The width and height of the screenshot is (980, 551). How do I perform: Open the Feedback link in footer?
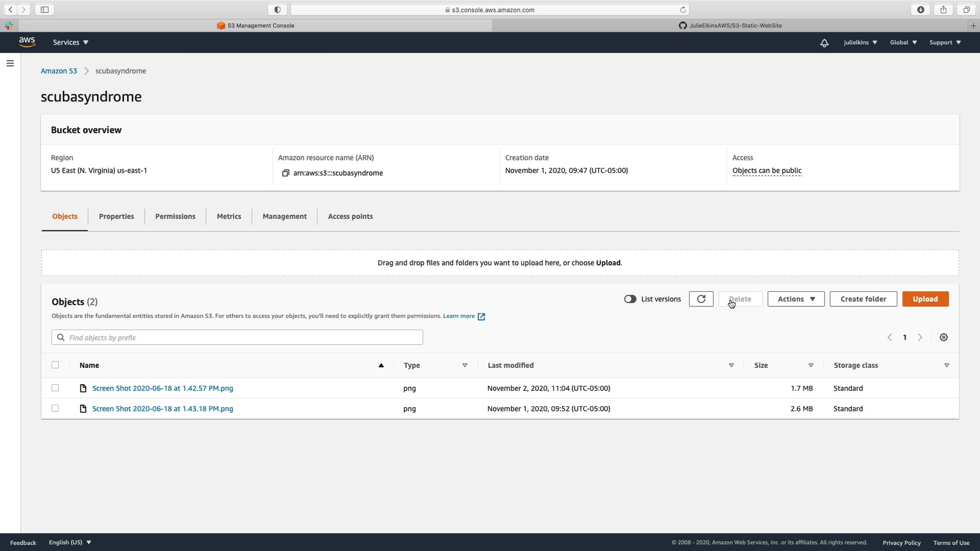[x=23, y=543]
